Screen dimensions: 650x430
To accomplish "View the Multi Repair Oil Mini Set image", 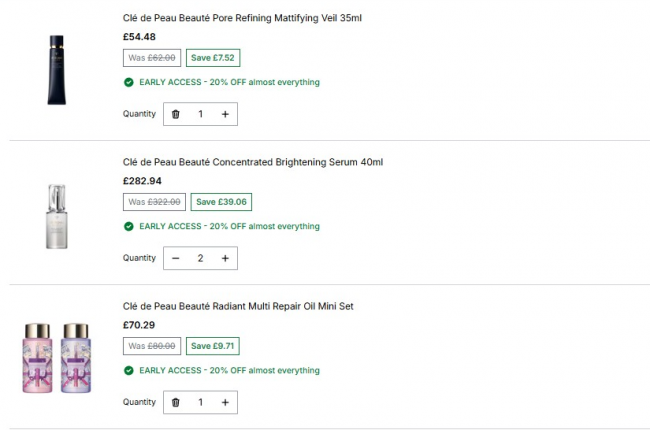I will click(x=56, y=358).
